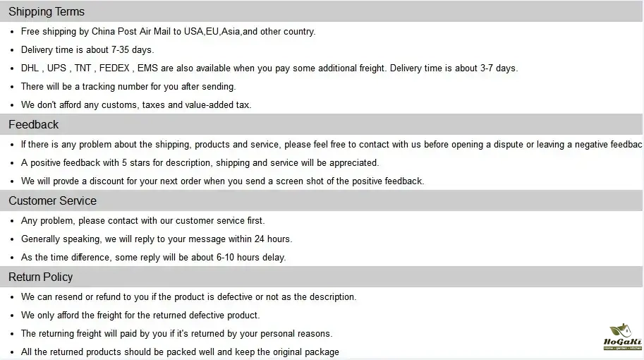Screen dimensions: 644x360
Task: Click the discount for next order sentence
Action: coord(222,181)
